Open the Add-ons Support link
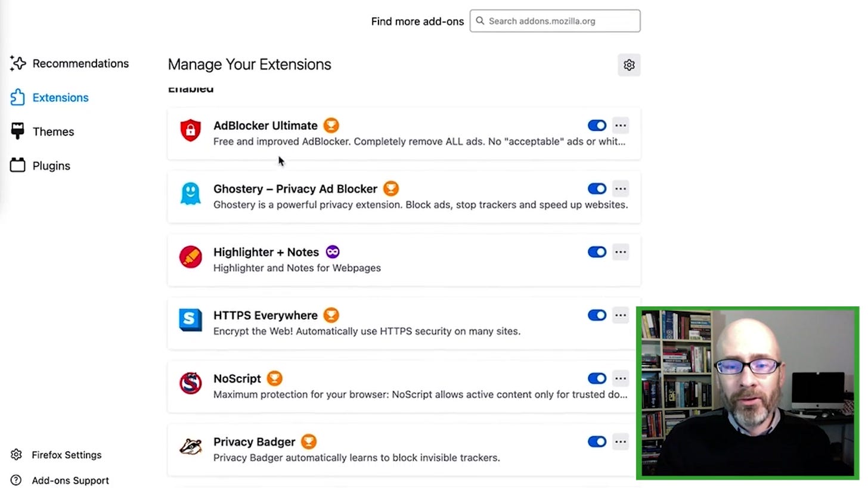Viewport: 868px width, 488px height. coord(60,480)
